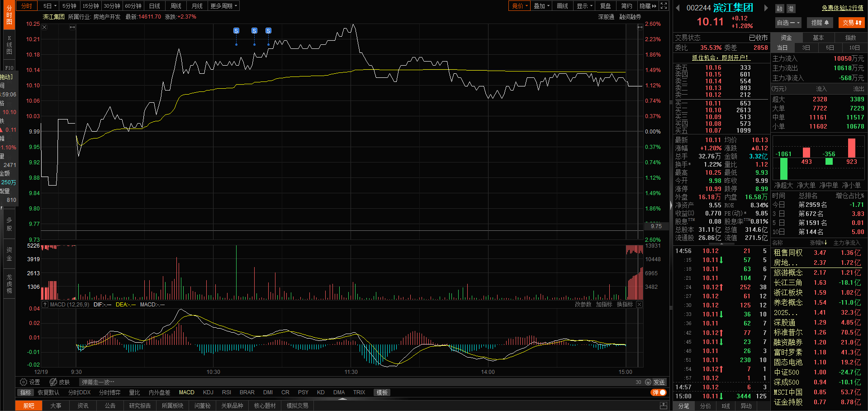The height and width of the screenshot is (411, 868).
Task: Open the 租售同权 sector row
Action: pos(817,253)
